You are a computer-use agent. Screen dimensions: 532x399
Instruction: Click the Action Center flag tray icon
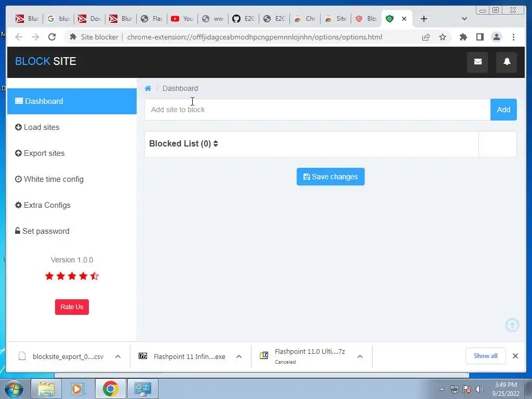467,389
